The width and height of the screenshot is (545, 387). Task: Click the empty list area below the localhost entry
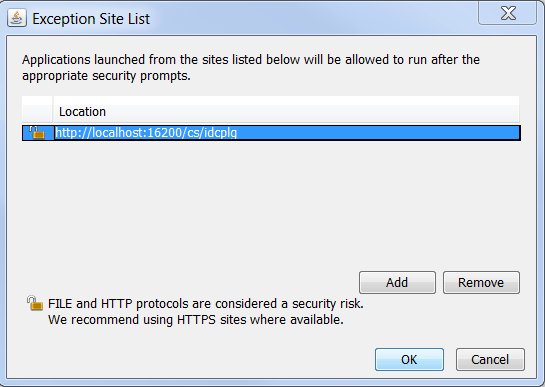point(271,203)
